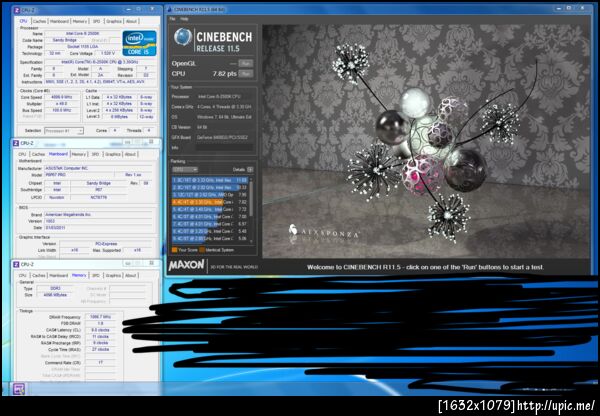Image resolution: width=600 pixels, height=416 pixels.
Task: Click the MAXON logo in Cinebench
Action: pos(187,265)
